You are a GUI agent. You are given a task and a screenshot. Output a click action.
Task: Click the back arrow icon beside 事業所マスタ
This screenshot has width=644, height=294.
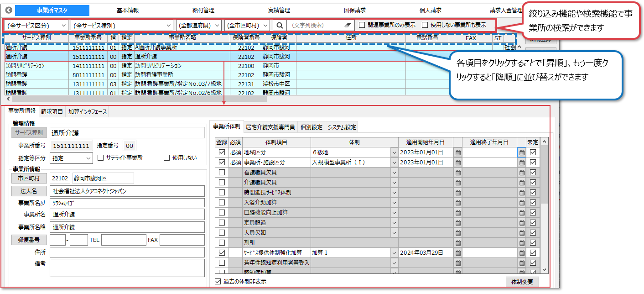pyautogui.click(x=9, y=10)
